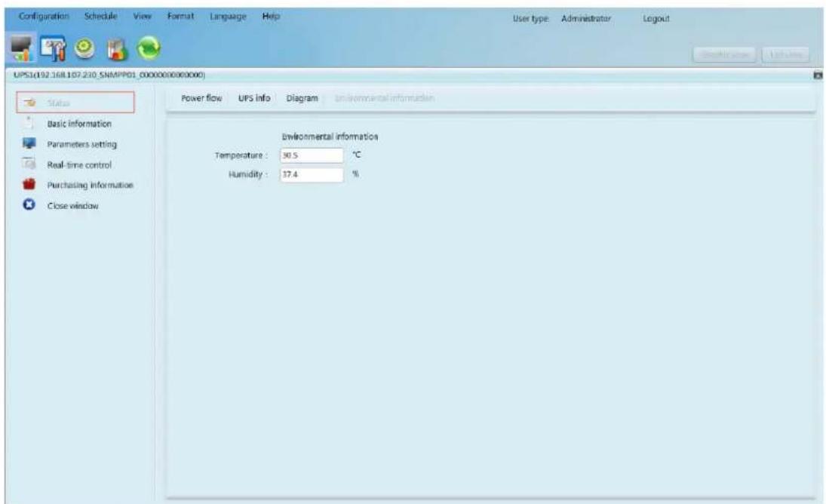Click the Environmental information heading above the fields
The width and height of the screenshot is (826, 504).
click(330, 137)
